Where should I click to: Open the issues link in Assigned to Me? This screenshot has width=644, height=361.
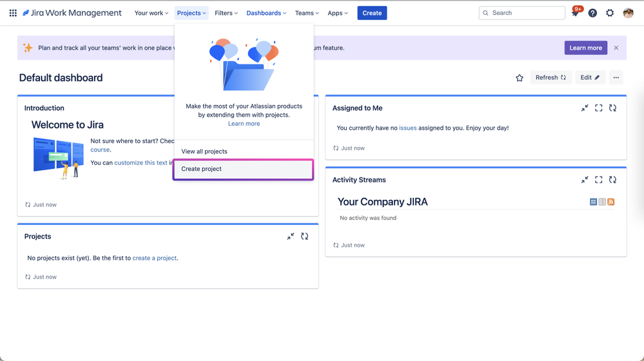pos(408,128)
